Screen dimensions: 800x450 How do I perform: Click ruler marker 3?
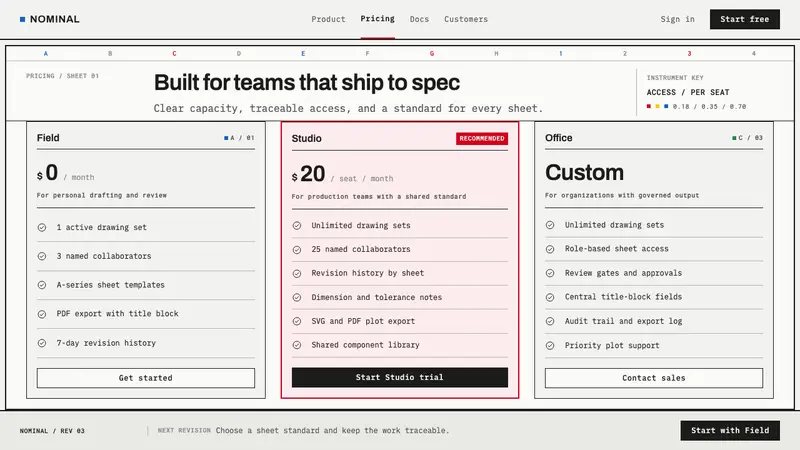click(x=689, y=54)
